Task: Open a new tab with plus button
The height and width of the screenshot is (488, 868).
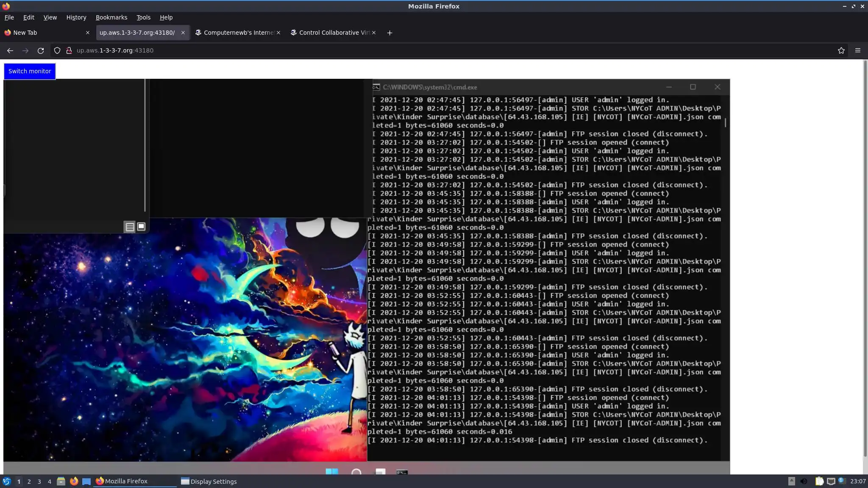Action: [x=389, y=33]
